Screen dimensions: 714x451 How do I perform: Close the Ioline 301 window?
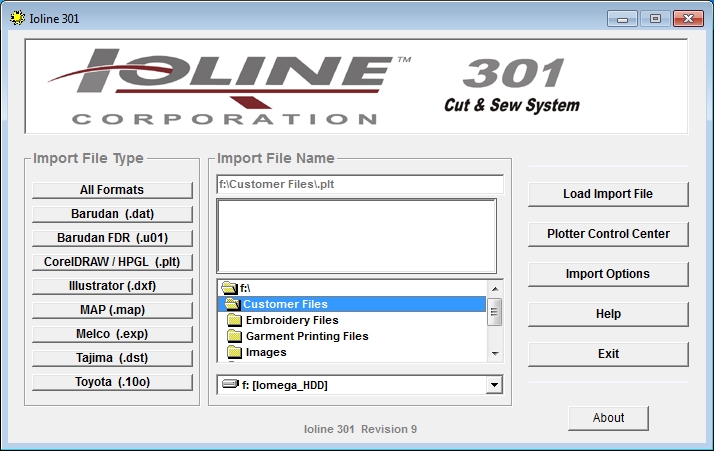pyautogui.click(x=688, y=19)
